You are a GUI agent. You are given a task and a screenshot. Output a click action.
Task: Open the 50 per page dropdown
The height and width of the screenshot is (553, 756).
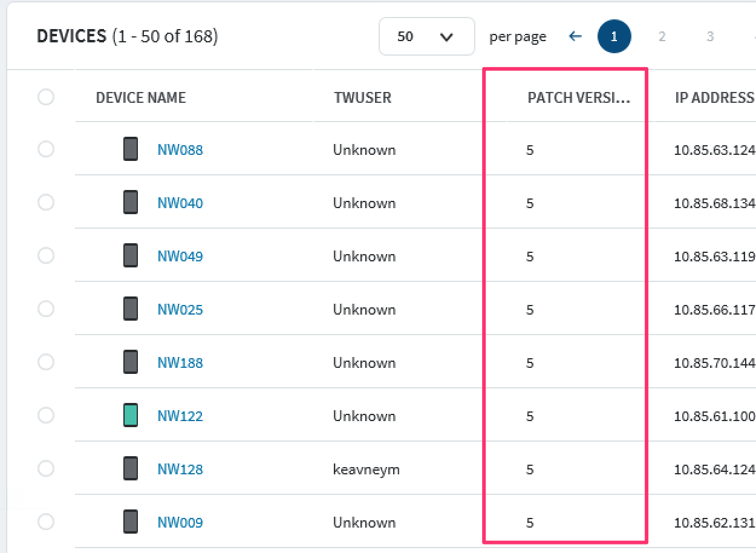(x=426, y=36)
